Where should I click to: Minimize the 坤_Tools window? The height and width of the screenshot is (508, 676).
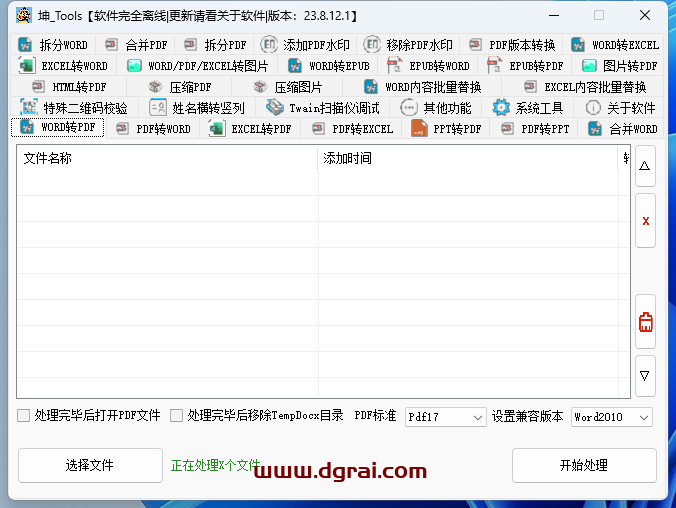tap(554, 16)
